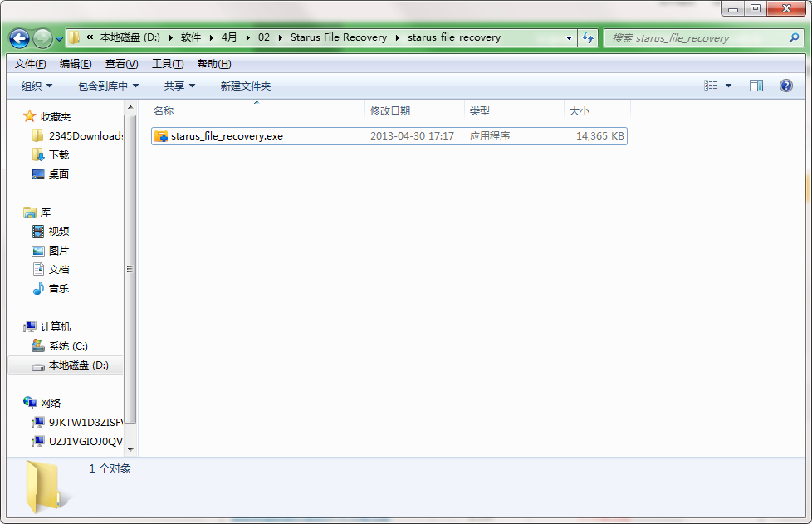Open 桌面 in the navigation pane
The height and width of the screenshot is (524, 812).
(58, 174)
